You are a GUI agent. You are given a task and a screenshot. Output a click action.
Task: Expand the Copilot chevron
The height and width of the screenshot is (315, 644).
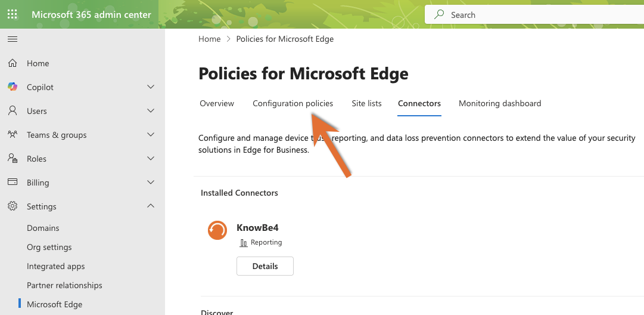(x=151, y=87)
